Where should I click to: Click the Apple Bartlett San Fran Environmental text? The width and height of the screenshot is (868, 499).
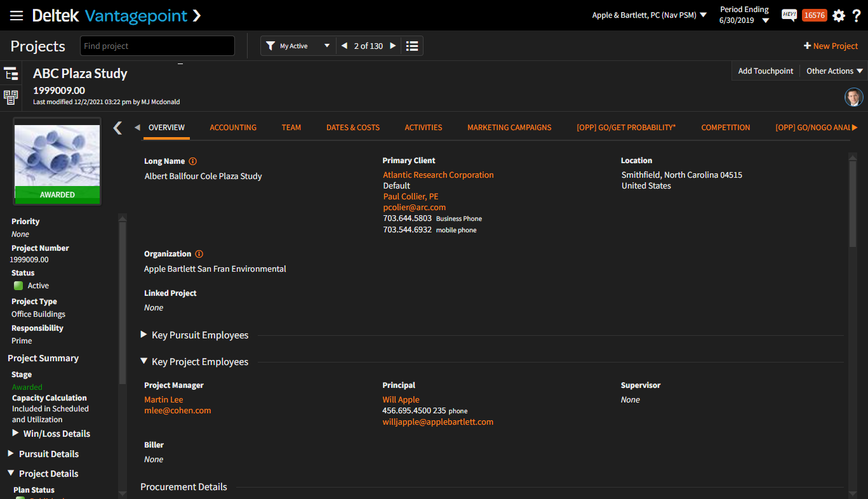coord(215,269)
